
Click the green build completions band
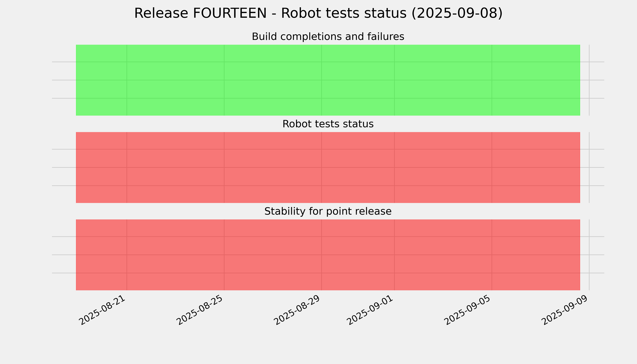[328, 80]
